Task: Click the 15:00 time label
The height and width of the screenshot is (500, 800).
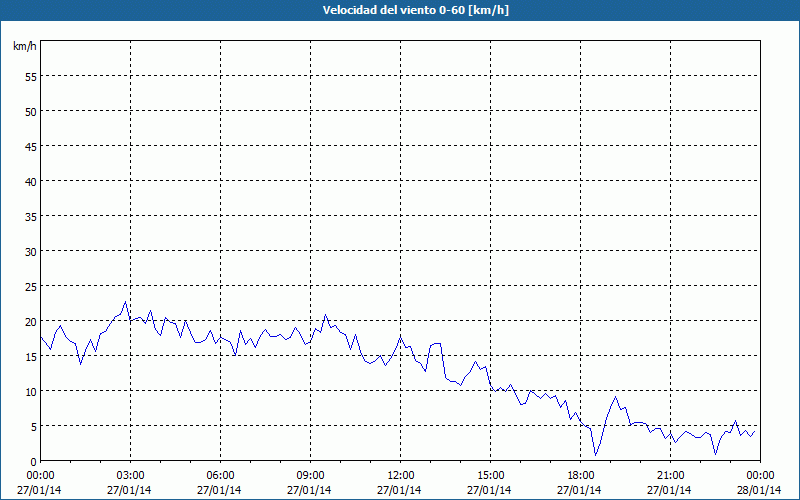Action: click(x=490, y=475)
